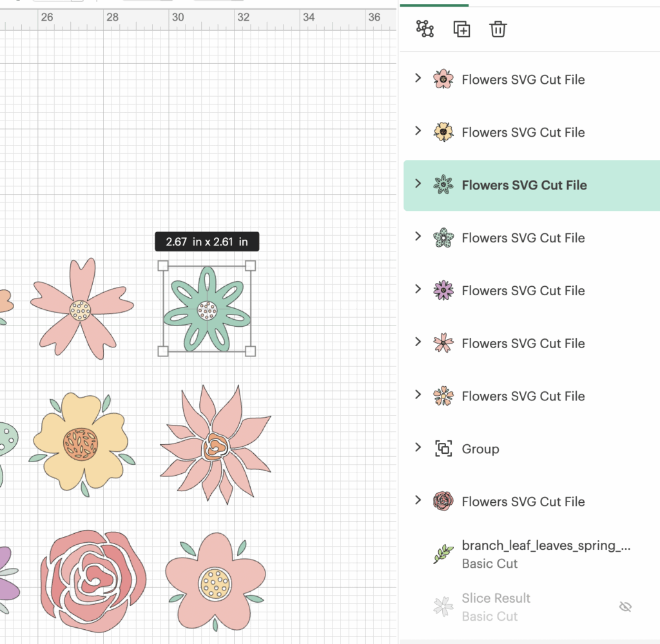Expand the rose Flowers SVG Cut File layer

[x=418, y=501]
